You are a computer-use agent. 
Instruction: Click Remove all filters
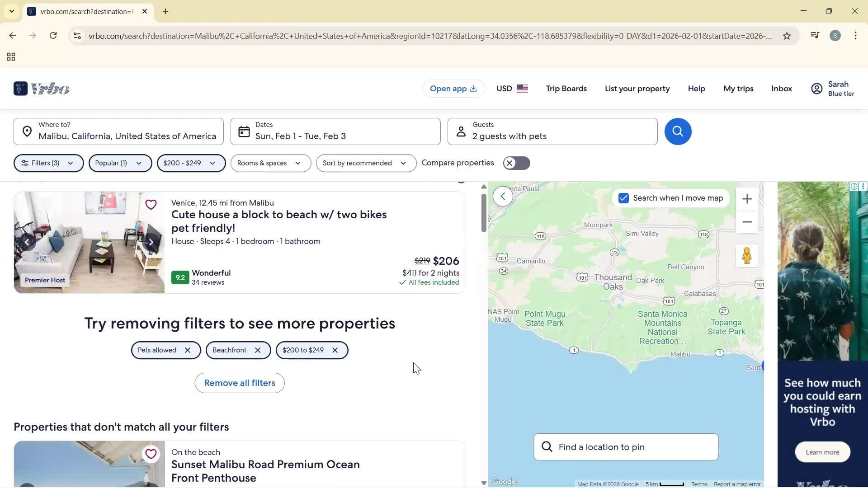[239, 383]
